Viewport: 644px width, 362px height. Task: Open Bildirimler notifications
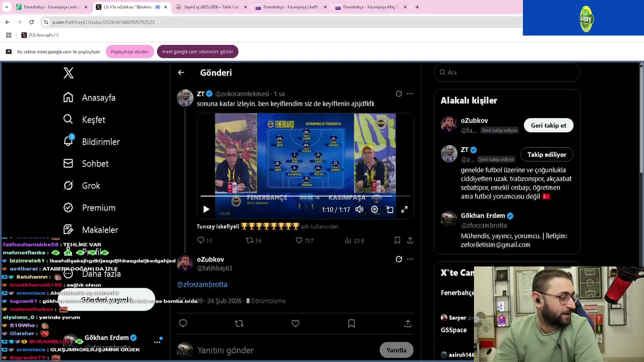pyautogui.click(x=92, y=142)
